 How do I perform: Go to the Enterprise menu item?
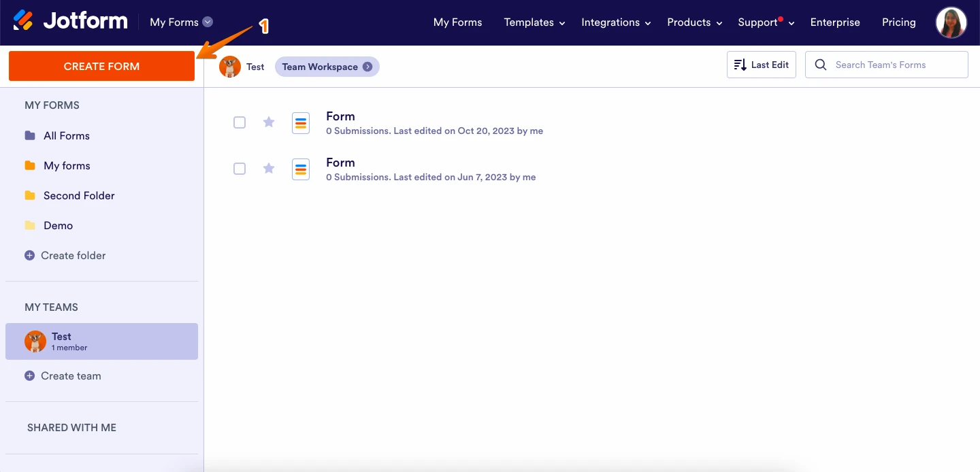point(835,22)
